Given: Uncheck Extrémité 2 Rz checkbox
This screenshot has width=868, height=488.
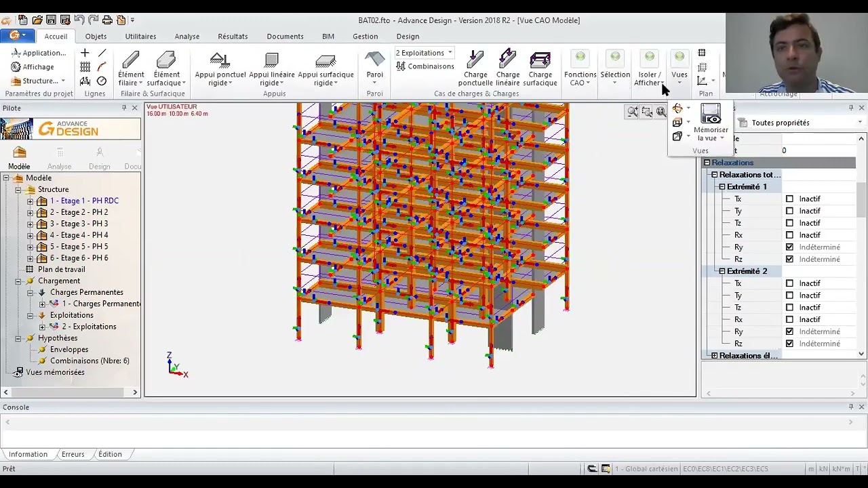Looking at the screenshot, I should coord(789,344).
